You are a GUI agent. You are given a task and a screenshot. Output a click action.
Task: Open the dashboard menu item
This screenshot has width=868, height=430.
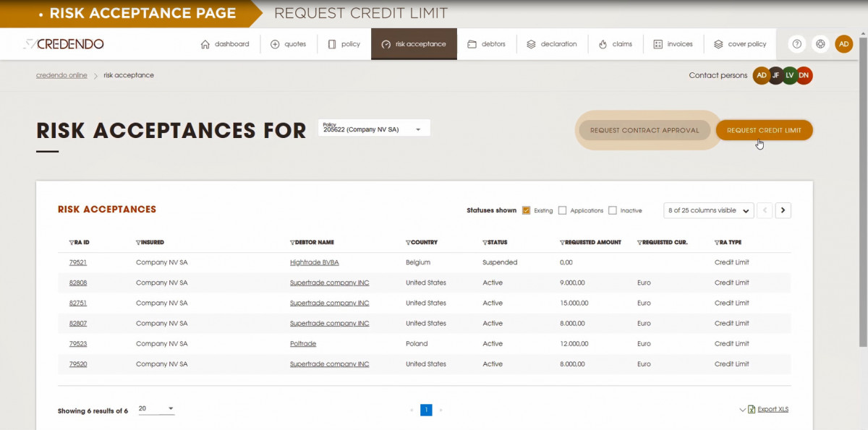(225, 44)
